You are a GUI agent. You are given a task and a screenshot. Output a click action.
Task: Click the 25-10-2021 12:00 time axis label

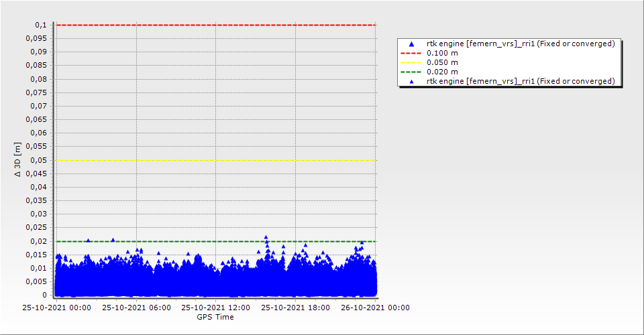pyautogui.click(x=215, y=308)
